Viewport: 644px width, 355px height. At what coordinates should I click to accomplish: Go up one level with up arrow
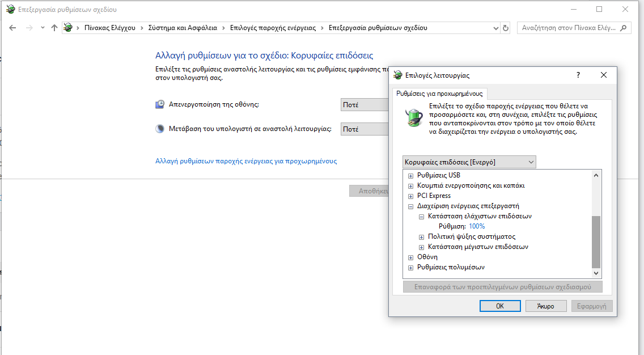[54, 28]
